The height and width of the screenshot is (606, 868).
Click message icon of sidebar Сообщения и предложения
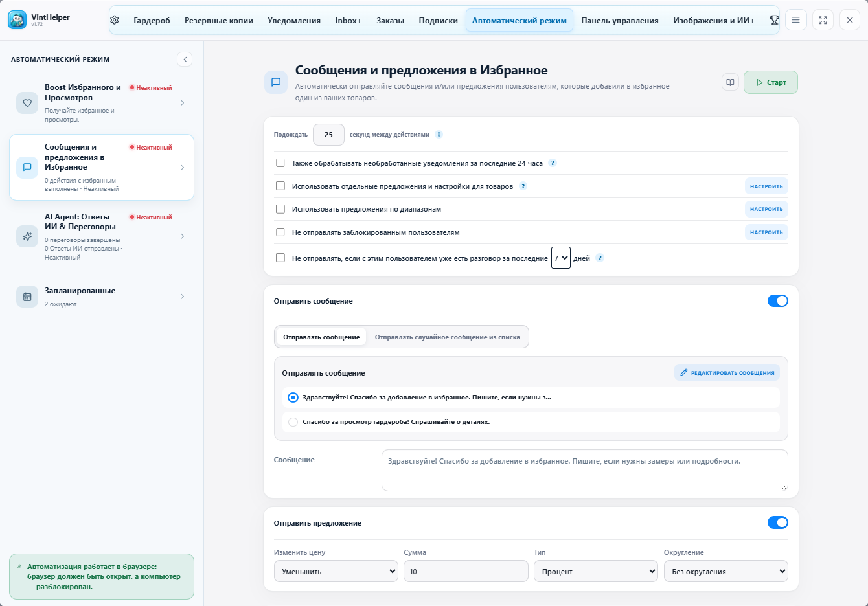click(27, 167)
